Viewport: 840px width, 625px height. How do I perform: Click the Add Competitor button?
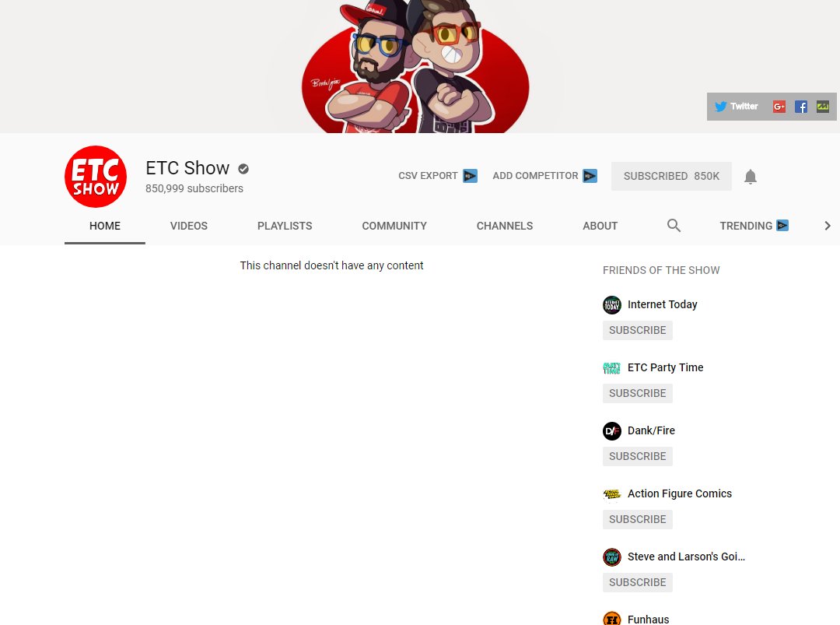pos(544,176)
